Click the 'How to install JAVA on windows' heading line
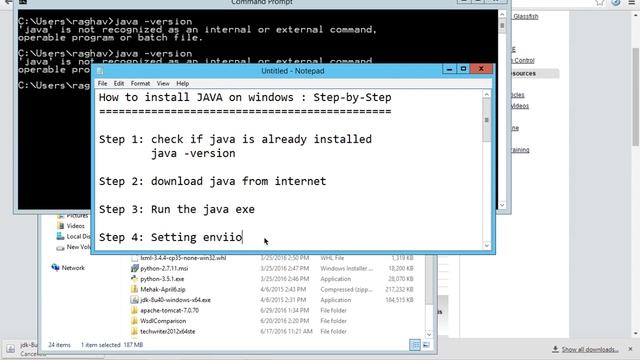 tap(245, 98)
